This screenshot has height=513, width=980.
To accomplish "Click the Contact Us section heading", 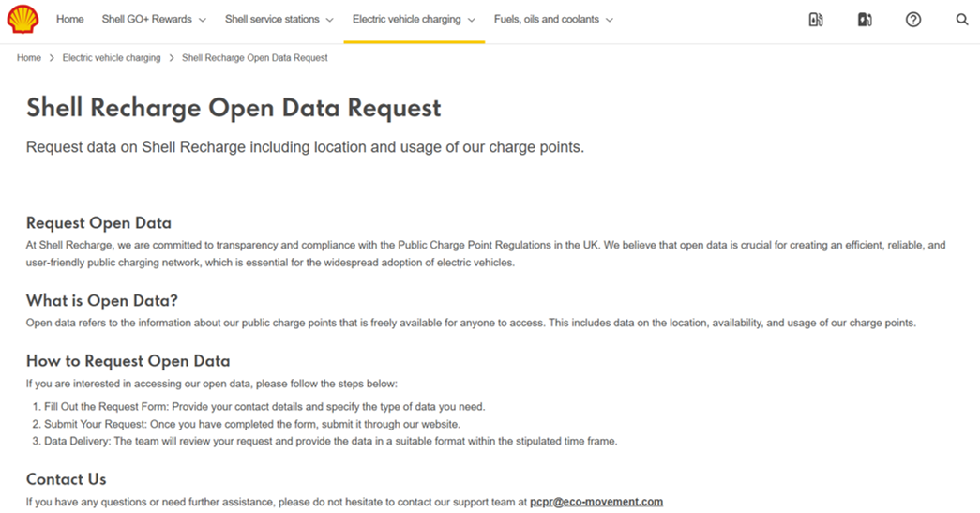I will tap(67, 479).
